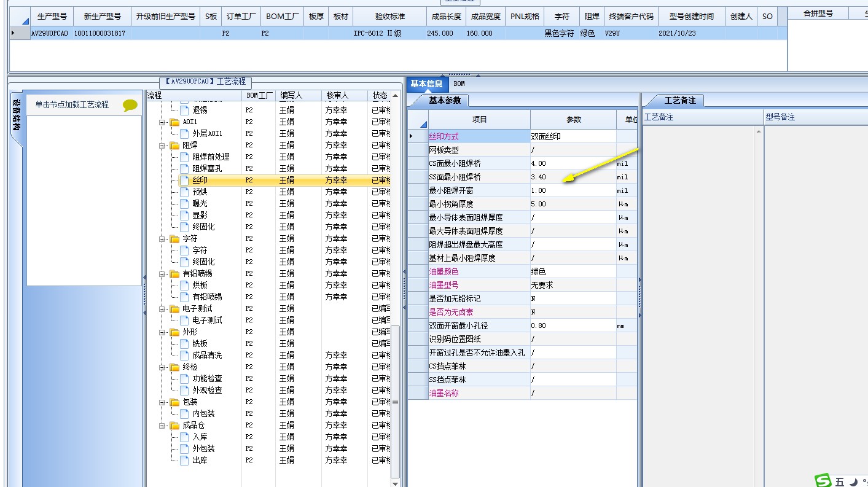The height and width of the screenshot is (487, 868).
Task: Click the page icon next to 功能检查
Action: pyautogui.click(x=184, y=378)
